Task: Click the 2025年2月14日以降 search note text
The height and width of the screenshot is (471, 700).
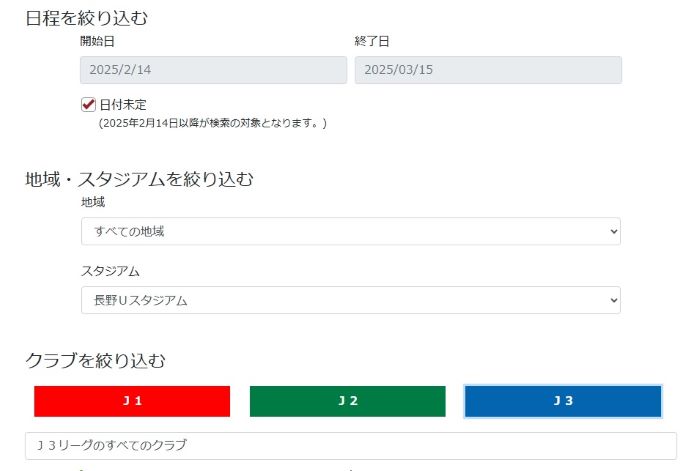Action: 212,123
